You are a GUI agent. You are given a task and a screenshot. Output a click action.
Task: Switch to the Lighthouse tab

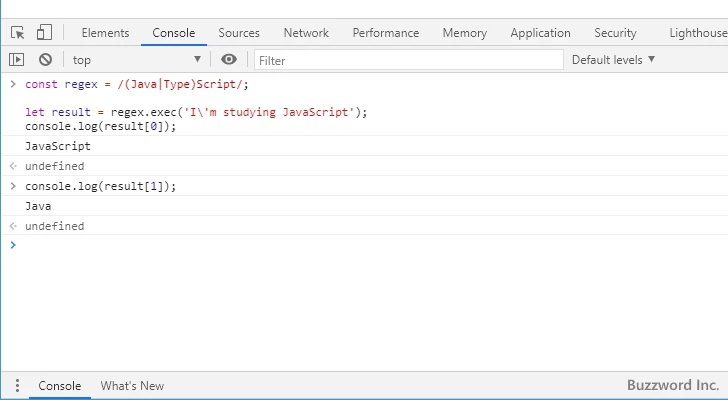point(697,33)
